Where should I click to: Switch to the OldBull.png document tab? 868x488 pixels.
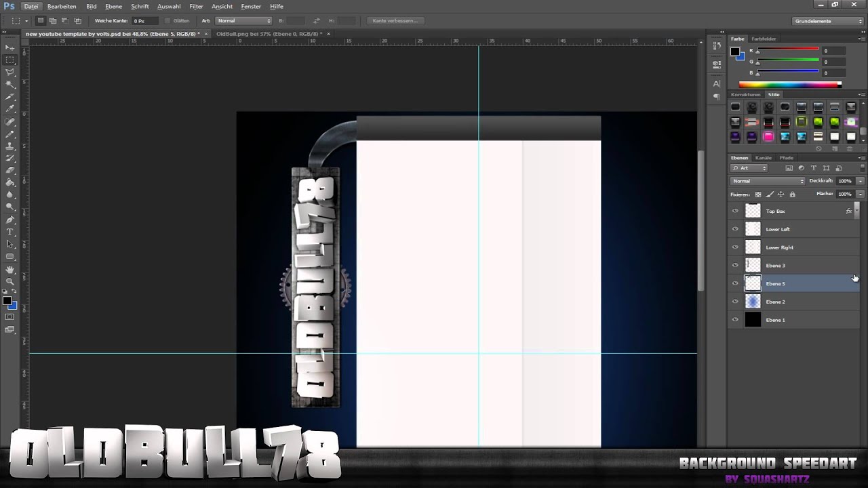[x=270, y=33]
